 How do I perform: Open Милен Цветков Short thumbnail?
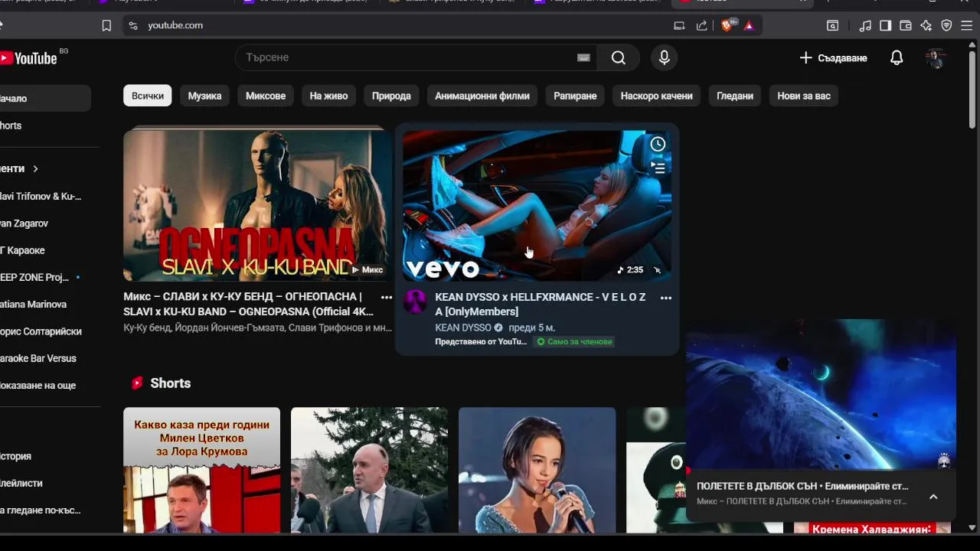(202, 470)
